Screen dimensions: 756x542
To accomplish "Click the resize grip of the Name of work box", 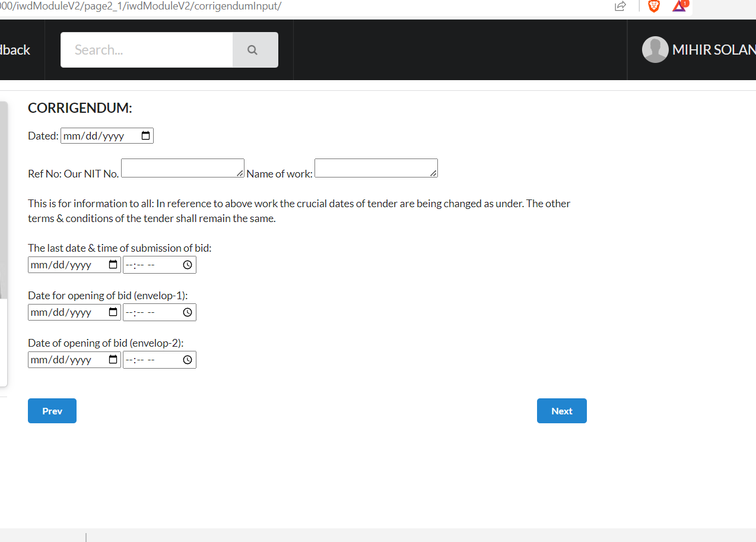I will [x=433, y=173].
